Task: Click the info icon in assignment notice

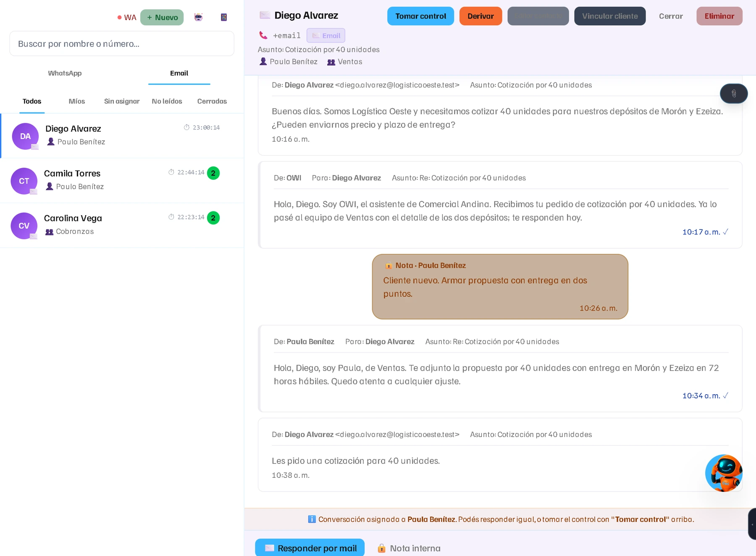Action: pos(312,519)
